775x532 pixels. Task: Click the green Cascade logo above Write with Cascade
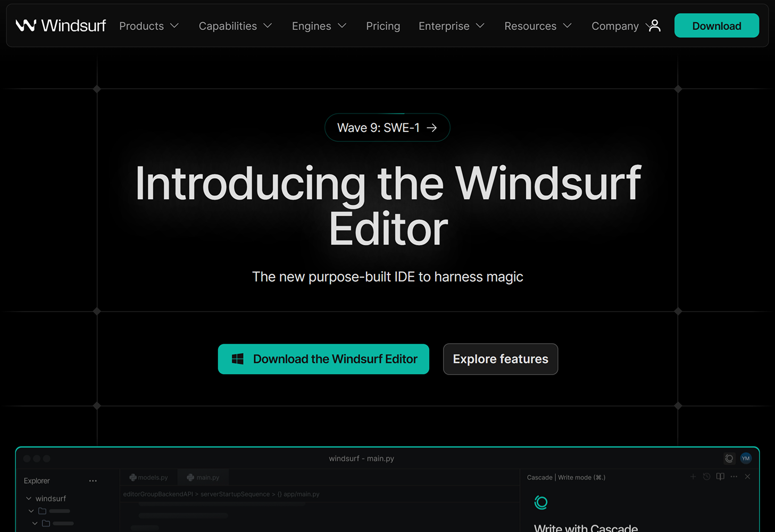[x=541, y=502]
